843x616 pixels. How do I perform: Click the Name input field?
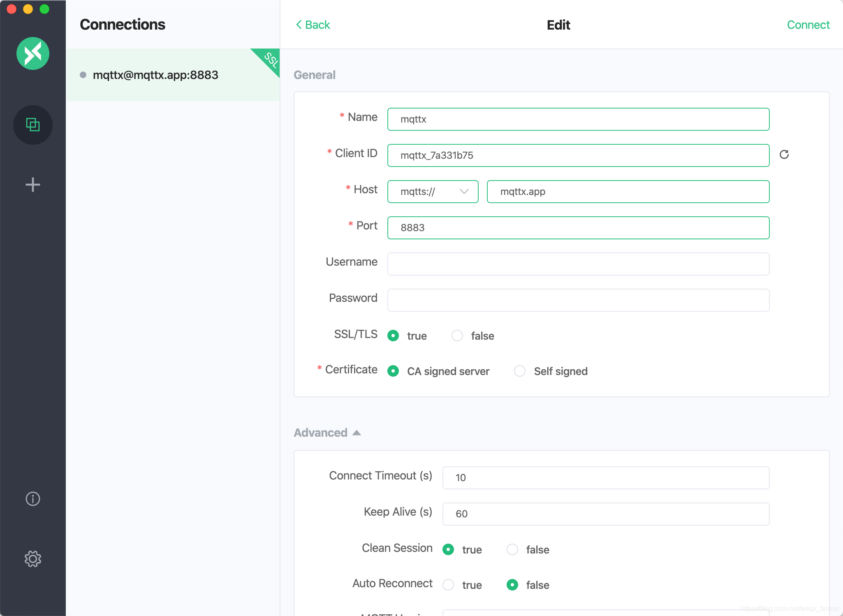578,119
